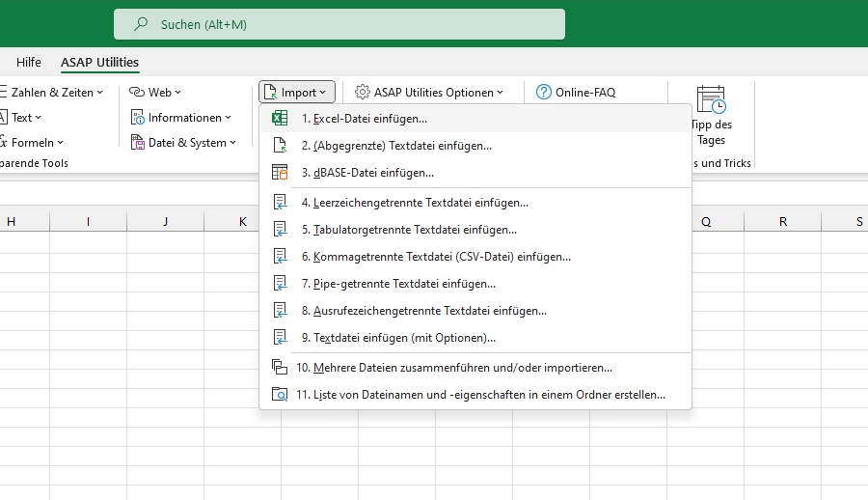Viewport: 868px width, 500px height.
Task: Click the Ausrufezeichengetrennte Textdatei icon
Action: [x=280, y=311]
